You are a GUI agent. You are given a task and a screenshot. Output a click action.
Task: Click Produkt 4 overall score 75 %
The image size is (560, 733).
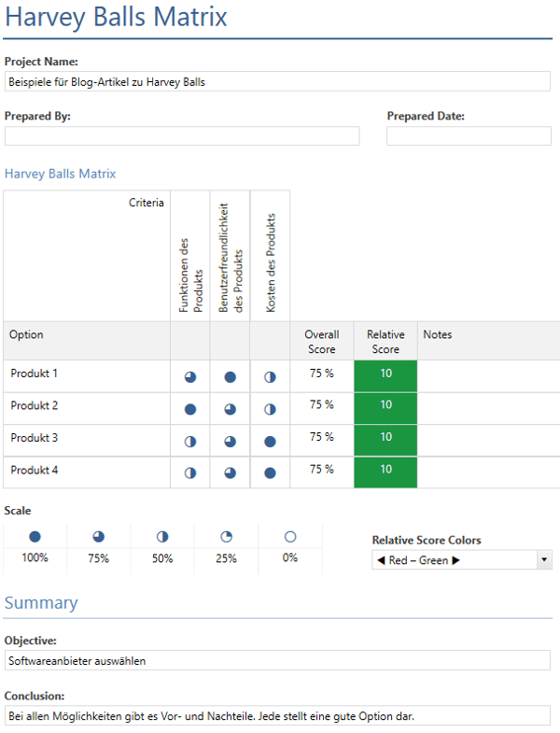pos(322,469)
